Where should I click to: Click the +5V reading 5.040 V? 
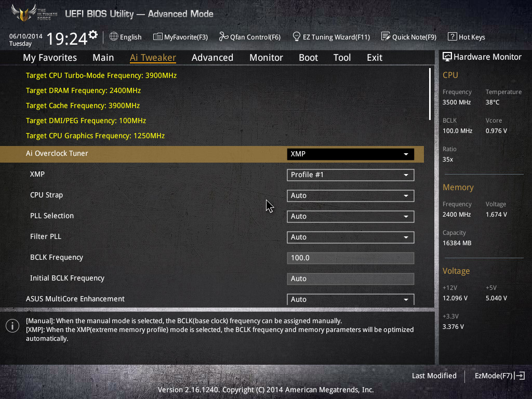(496, 298)
